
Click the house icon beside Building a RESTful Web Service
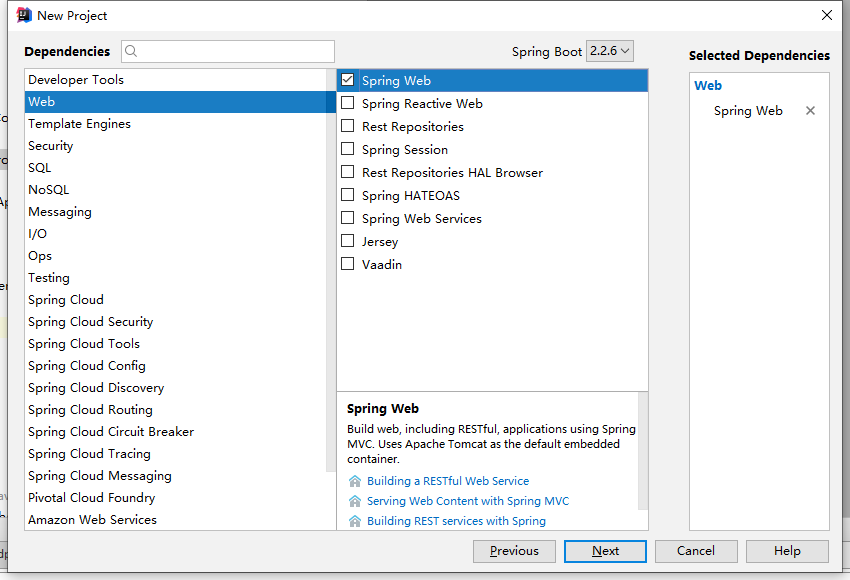pos(355,481)
